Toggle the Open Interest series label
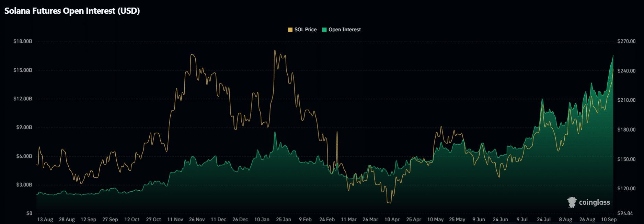The width and height of the screenshot is (644, 224). (344, 30)
